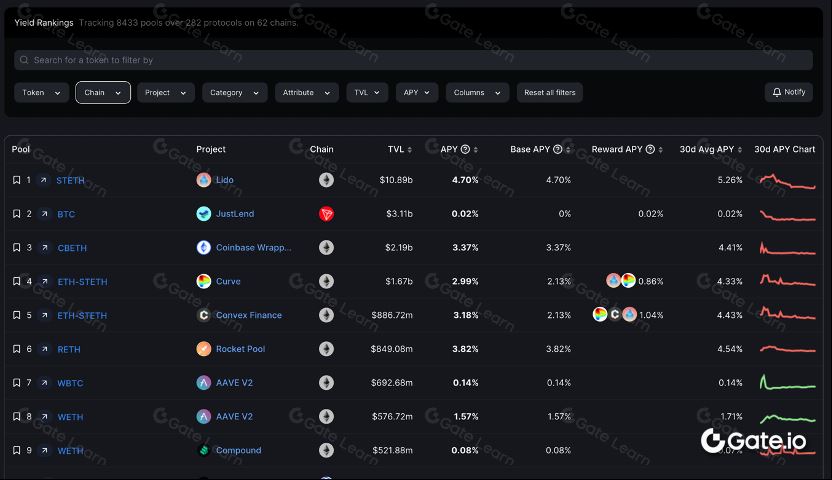Click the APY help question icon

465,150
